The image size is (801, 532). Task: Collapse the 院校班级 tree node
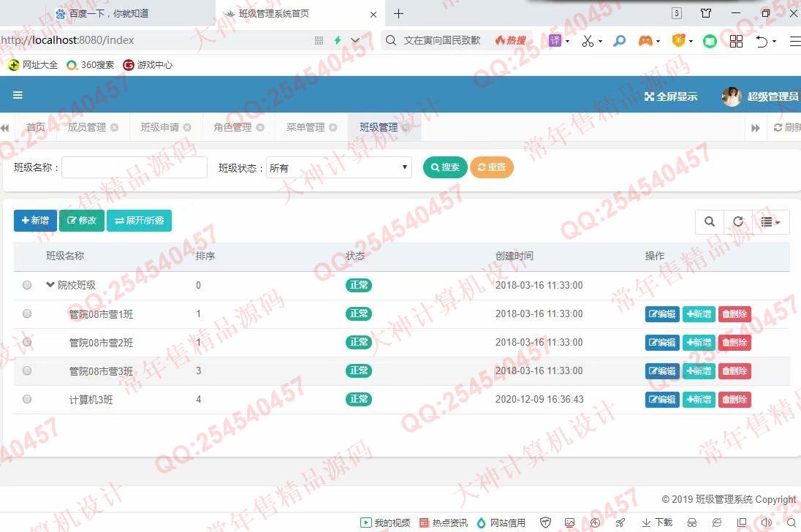pyautogui.click(x=50, y=284)
